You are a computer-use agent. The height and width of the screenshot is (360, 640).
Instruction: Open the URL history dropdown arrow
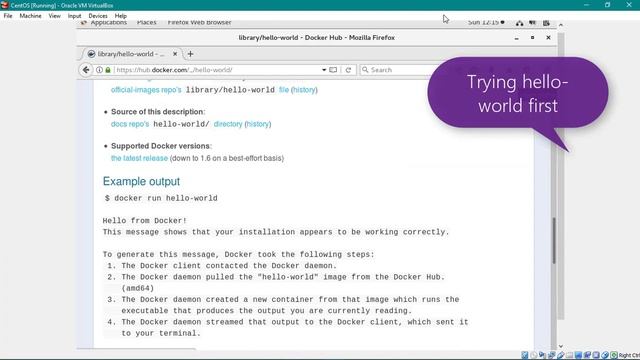tap(324, 70)
